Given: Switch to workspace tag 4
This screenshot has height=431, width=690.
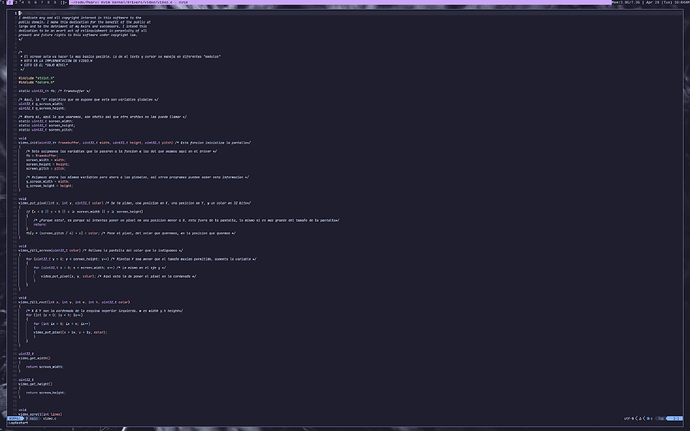Looking at the screenshot, I should pyautogui.click(x=22, y=2).
